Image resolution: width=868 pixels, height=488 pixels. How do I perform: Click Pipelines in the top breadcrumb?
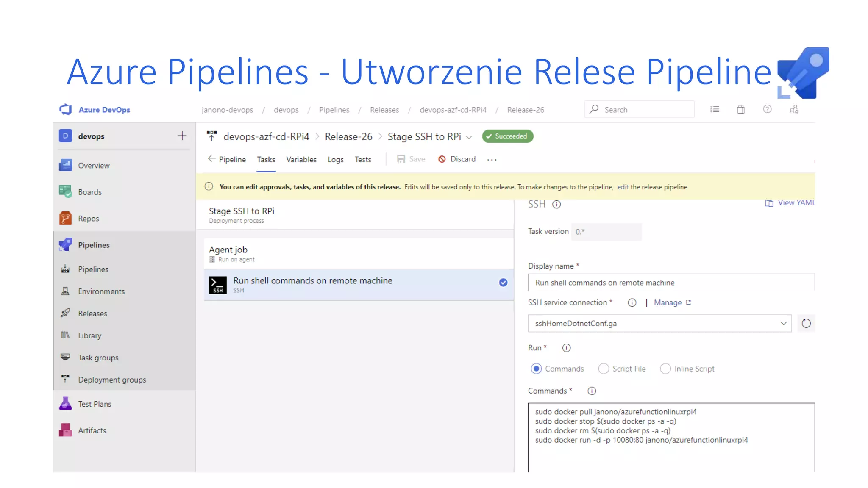334,110
